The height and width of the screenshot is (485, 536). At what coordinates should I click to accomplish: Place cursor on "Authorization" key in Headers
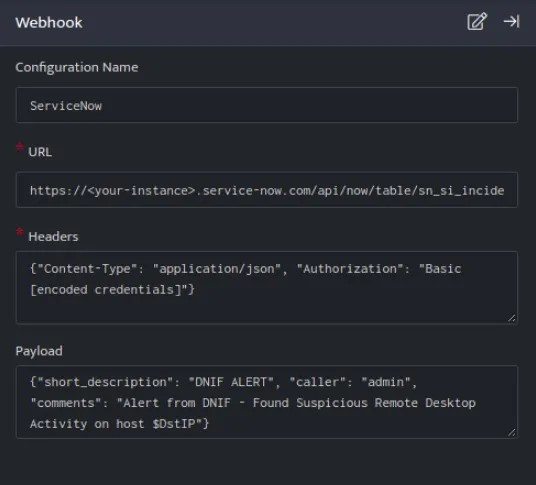pyautogui.click(x=350, y=269)
